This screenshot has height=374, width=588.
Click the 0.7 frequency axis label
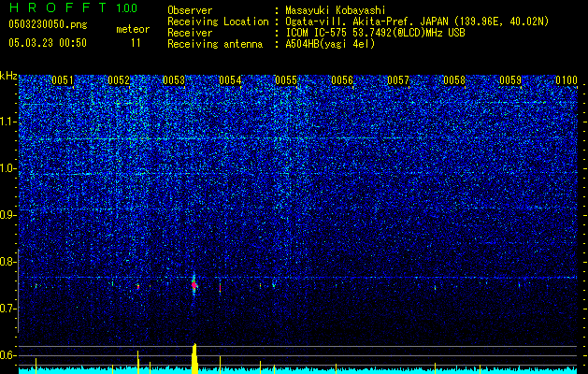tap(7, 309)
